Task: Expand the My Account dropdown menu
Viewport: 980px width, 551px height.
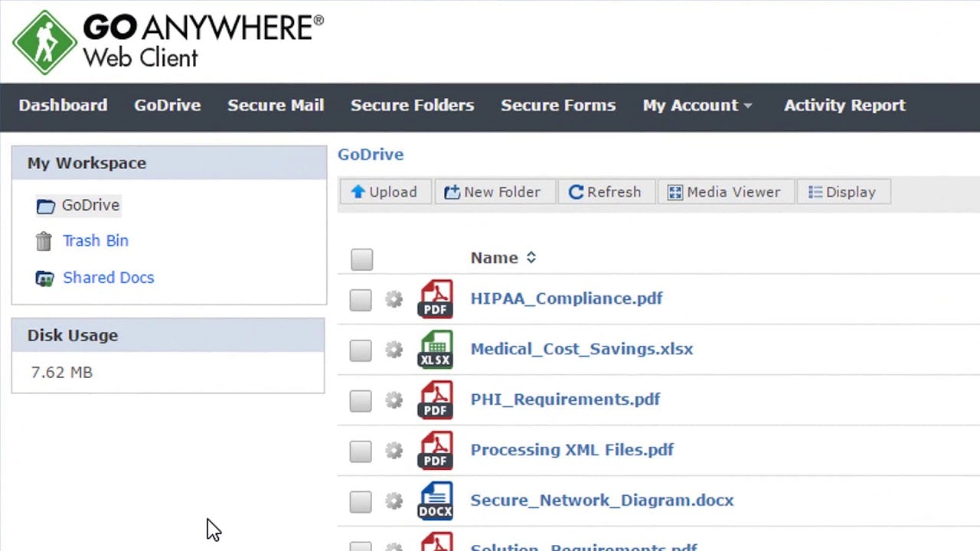Action: click(x=697, y=106)
